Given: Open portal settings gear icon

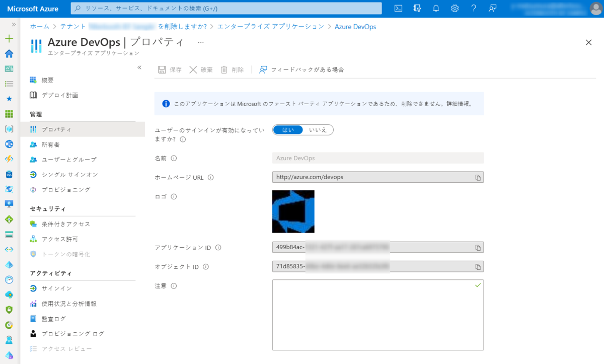Looking at the screenshot, I should coord(455,9).
